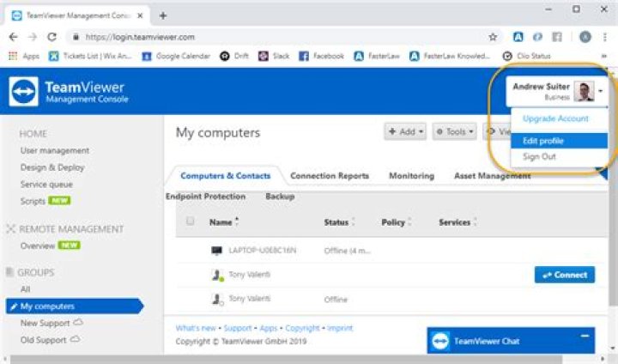
Task: Switch to Endpoint Protection tab
Action: click(x=205, y=197)
